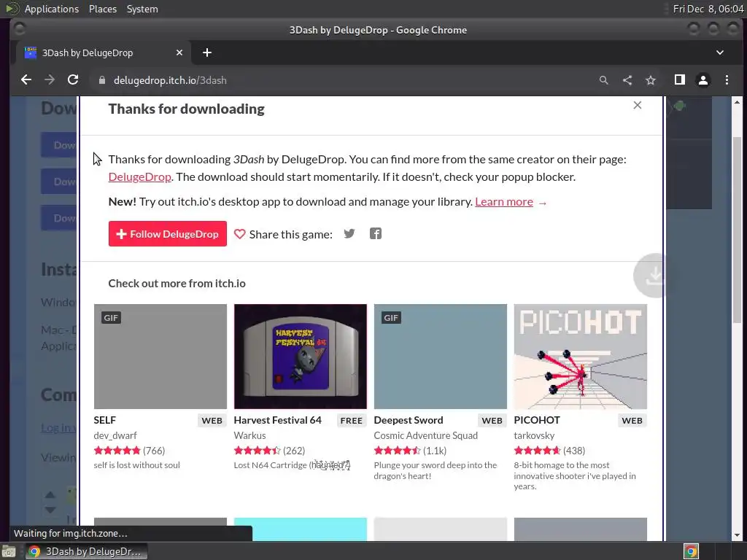Screen dimensions: 747x560
Task: View site info lock icon
Action: 101,80
